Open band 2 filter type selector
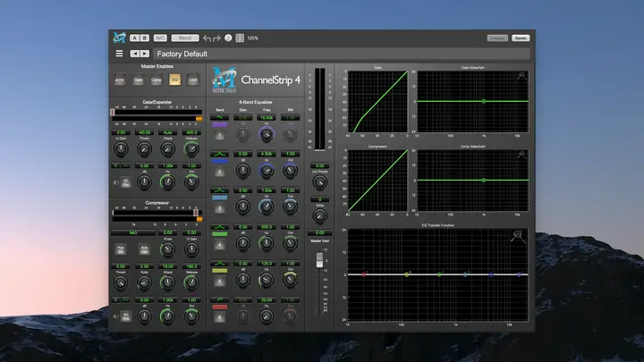 click(x=220, y=154)
